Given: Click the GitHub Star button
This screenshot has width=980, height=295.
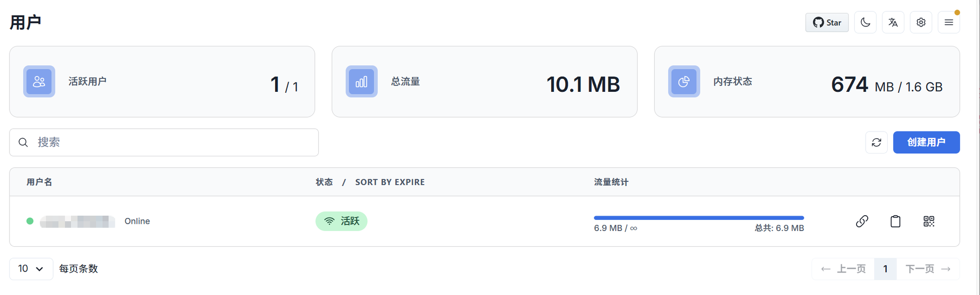Looking at the screenshot, I should [x=826, y=22].
